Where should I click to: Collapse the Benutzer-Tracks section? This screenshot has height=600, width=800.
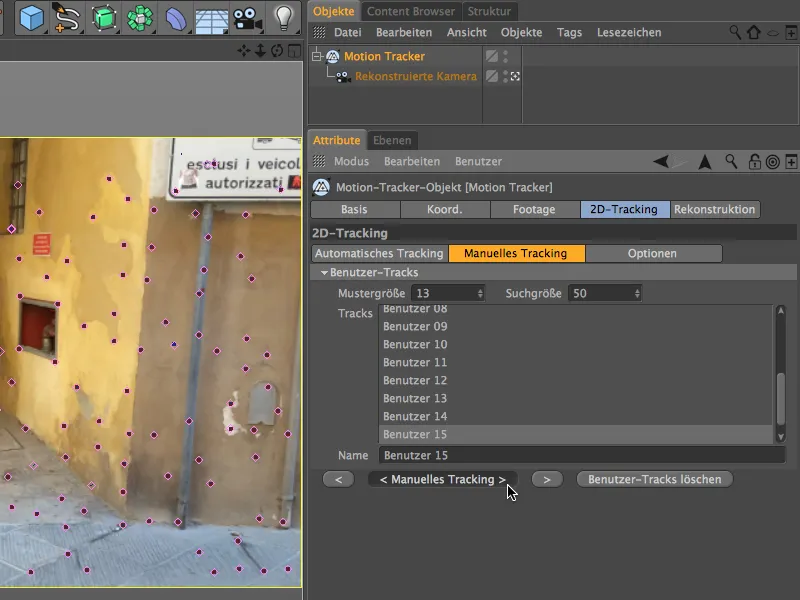pyautogui.click(x=324, y=273)
